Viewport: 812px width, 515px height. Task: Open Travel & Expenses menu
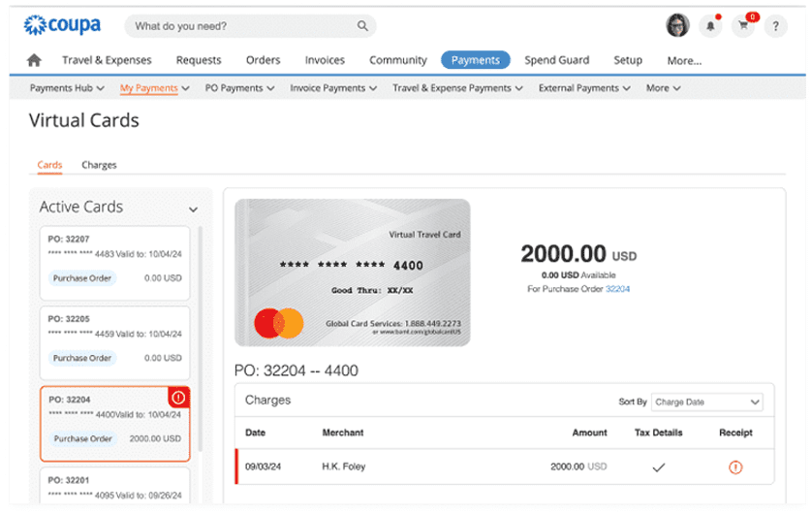107,60
